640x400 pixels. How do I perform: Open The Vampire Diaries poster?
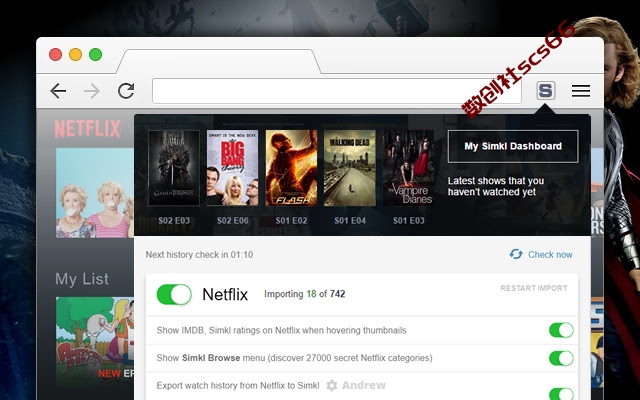tap(408, 168)
